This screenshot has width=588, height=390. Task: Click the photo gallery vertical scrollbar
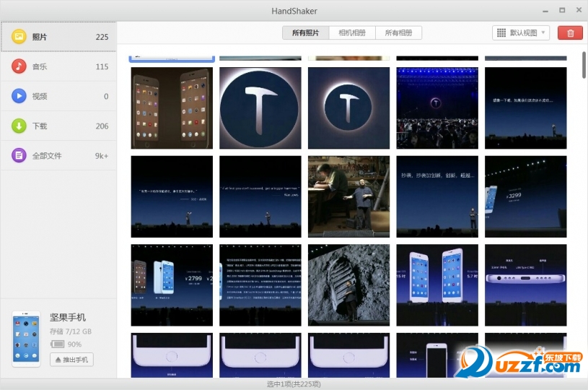click(584, 65)
